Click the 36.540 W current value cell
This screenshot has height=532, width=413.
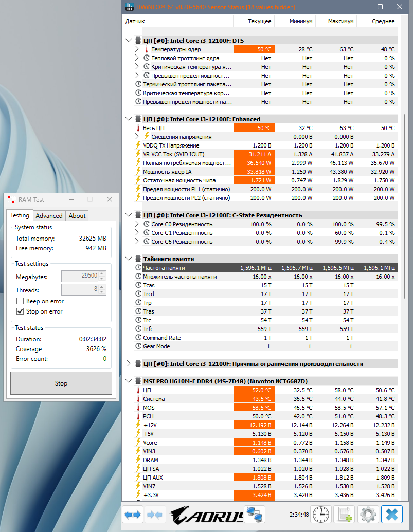click(254, 163)
